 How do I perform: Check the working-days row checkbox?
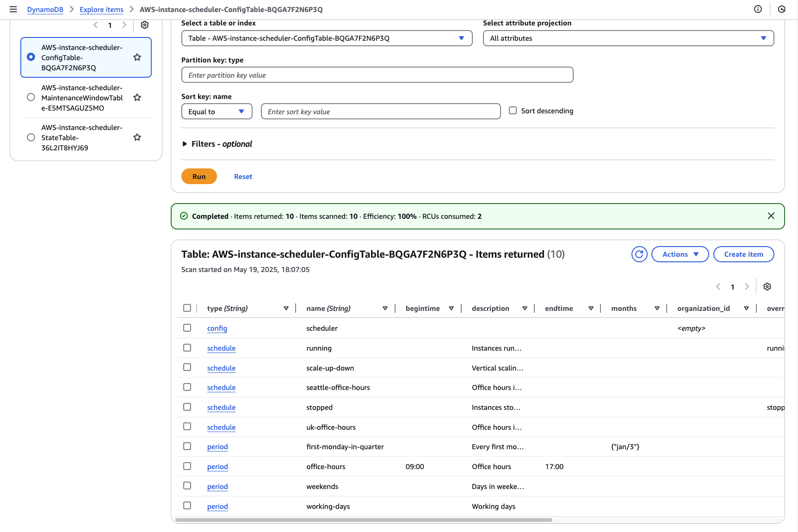187,506
